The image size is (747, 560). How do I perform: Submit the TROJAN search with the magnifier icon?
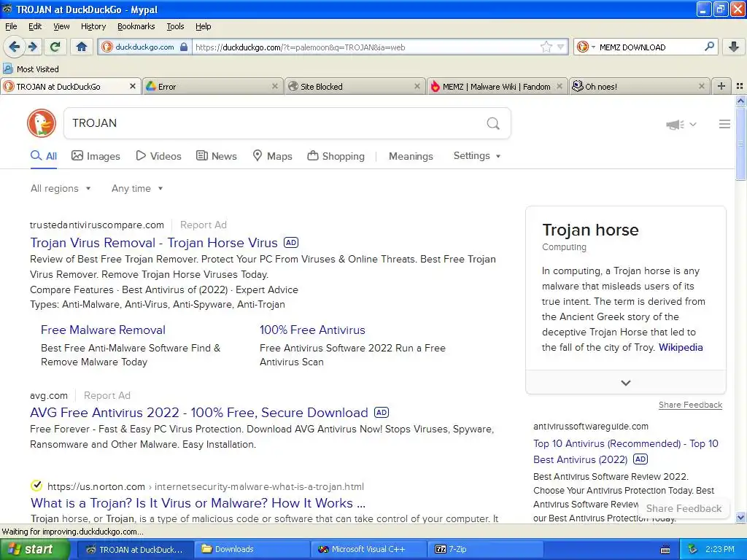[493, 123]
